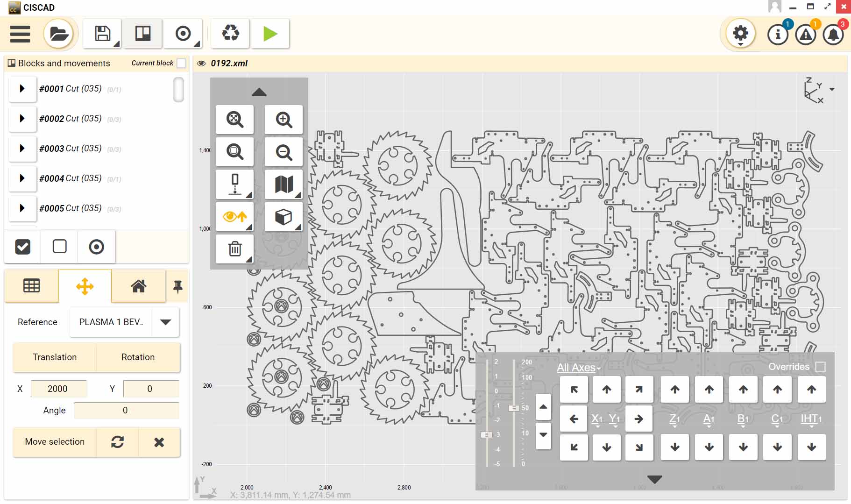Toggle the Overrides checkbox
Screen dimensions: 851x504
pyautogui.click(x=820, y=367)
